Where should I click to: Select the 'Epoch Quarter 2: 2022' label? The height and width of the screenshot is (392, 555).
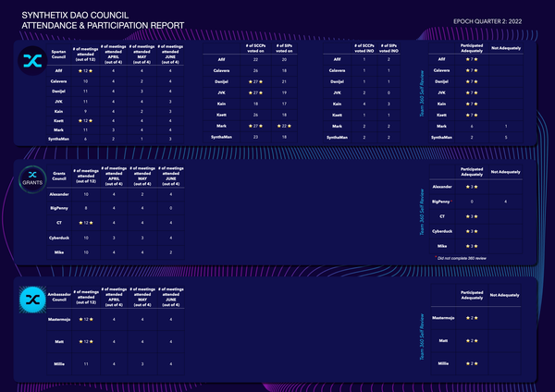coord(487,21)
